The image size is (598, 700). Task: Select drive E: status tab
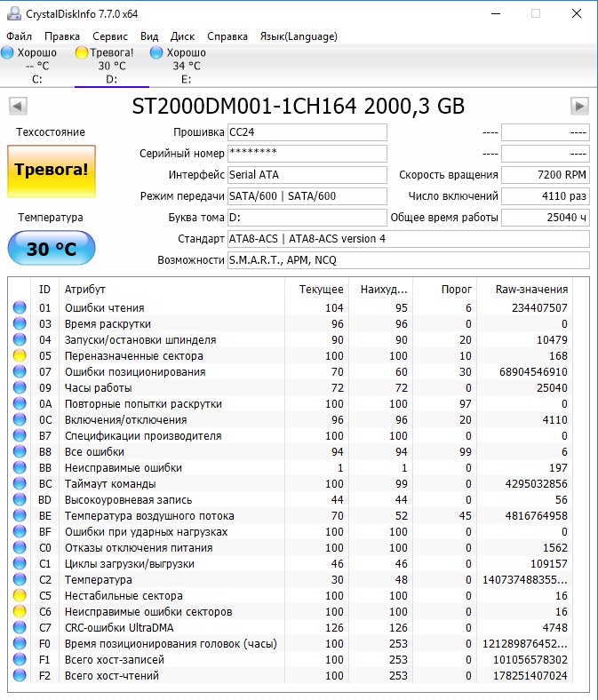[x=187, y=66]
